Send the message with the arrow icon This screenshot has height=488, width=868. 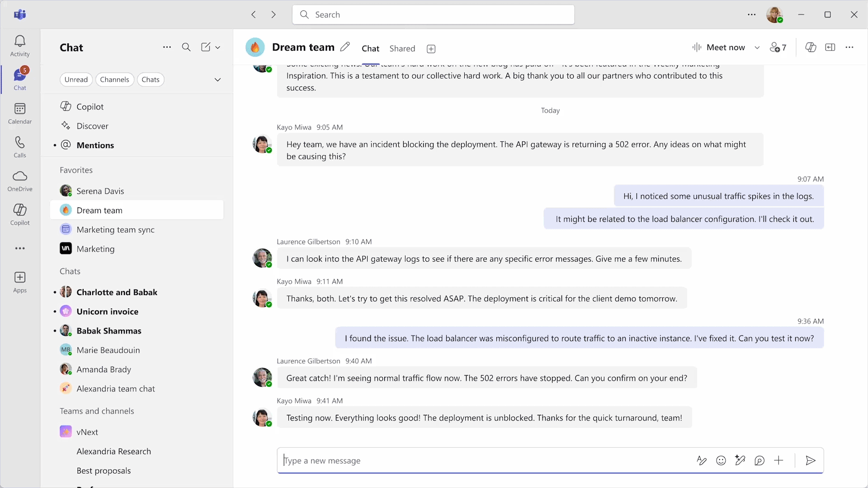point(810,460)
